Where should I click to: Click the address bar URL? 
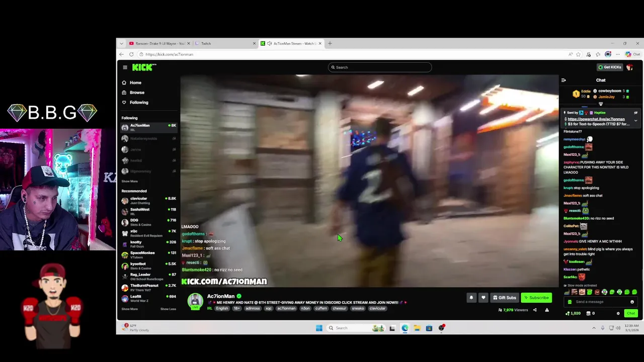tap(169, 54)
